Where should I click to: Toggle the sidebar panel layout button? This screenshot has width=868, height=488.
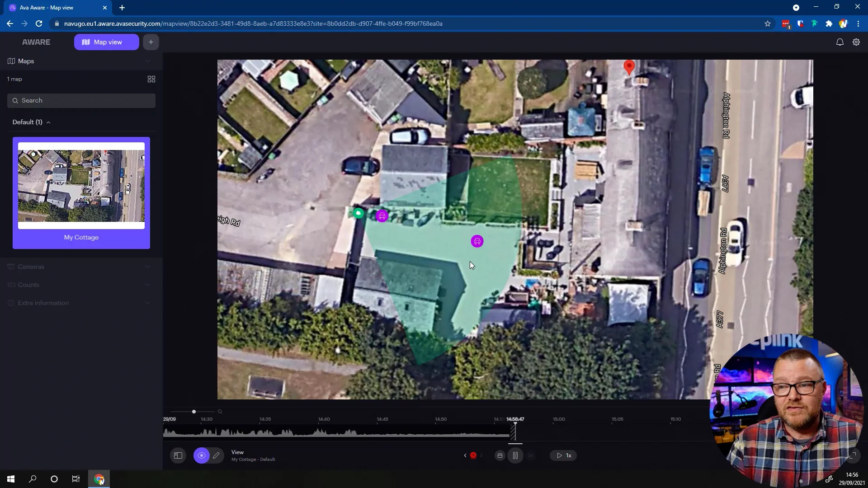pyautogui.click(x=178, y=455)
